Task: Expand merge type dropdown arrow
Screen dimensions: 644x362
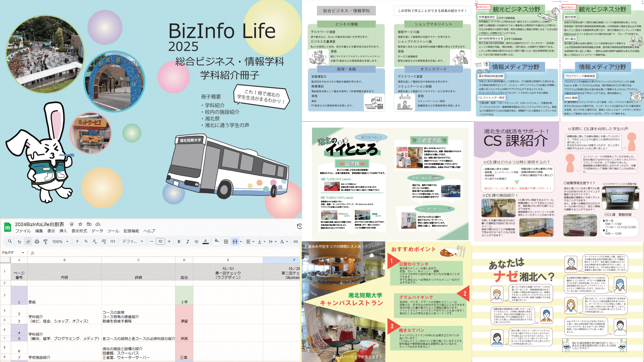Action: (x=241, y=241)
